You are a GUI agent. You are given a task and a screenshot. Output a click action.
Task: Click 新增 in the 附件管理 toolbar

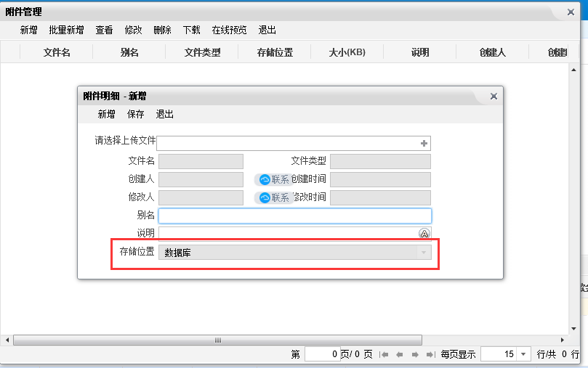[x=29, y=30]
